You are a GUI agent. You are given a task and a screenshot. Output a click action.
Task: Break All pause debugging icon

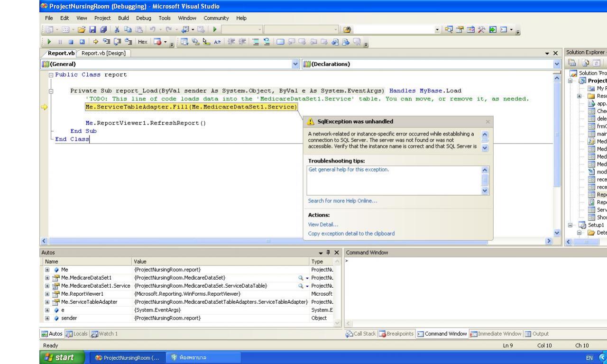pos(60,41)
